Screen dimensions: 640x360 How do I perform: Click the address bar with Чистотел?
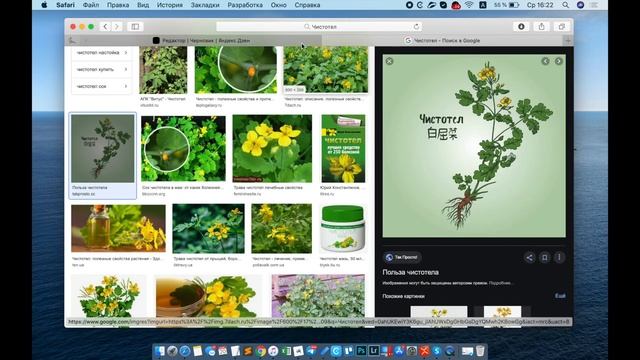319,27
